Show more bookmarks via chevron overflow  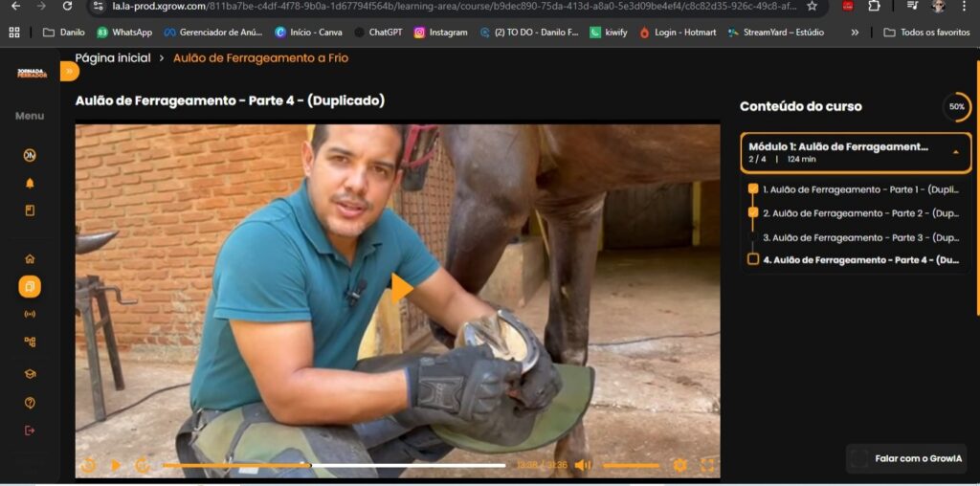click(x=855, y=33)
